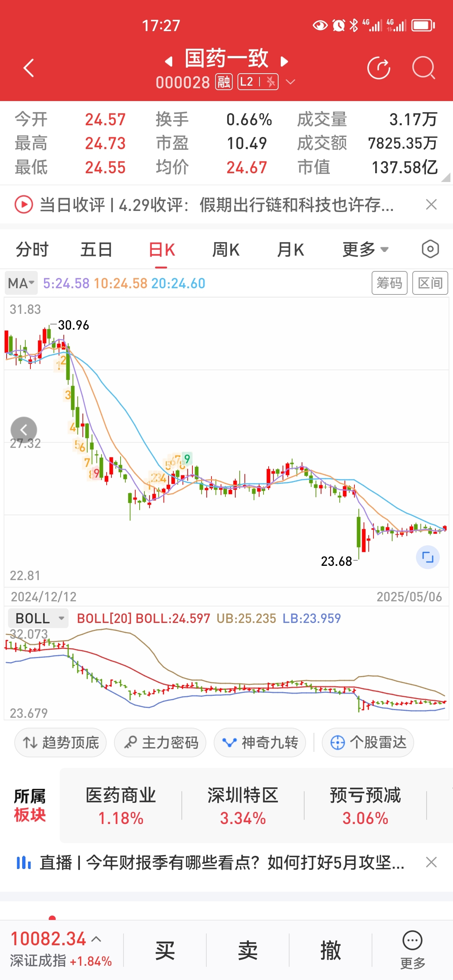Tap the Bluetooth icon in status bar

point(354,26)
